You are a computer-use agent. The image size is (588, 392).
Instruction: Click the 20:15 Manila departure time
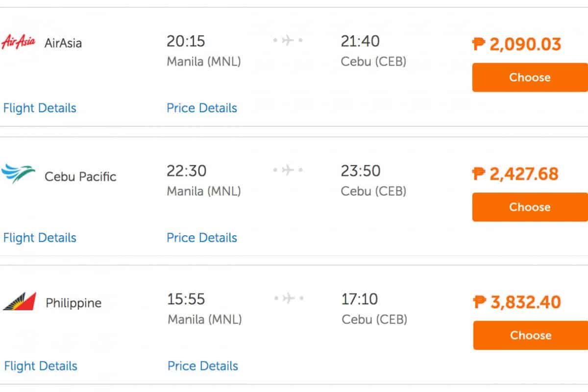pyautogui.click(x=186, y=41)
